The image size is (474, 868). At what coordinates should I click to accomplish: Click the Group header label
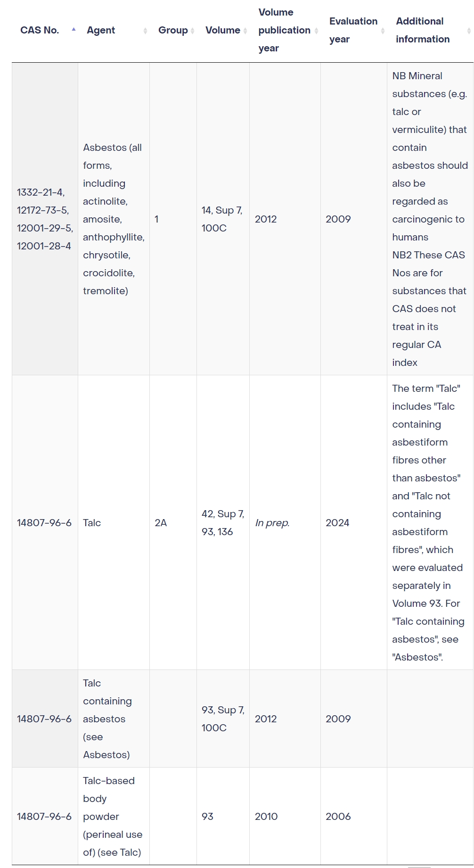(x=173, y=30)
